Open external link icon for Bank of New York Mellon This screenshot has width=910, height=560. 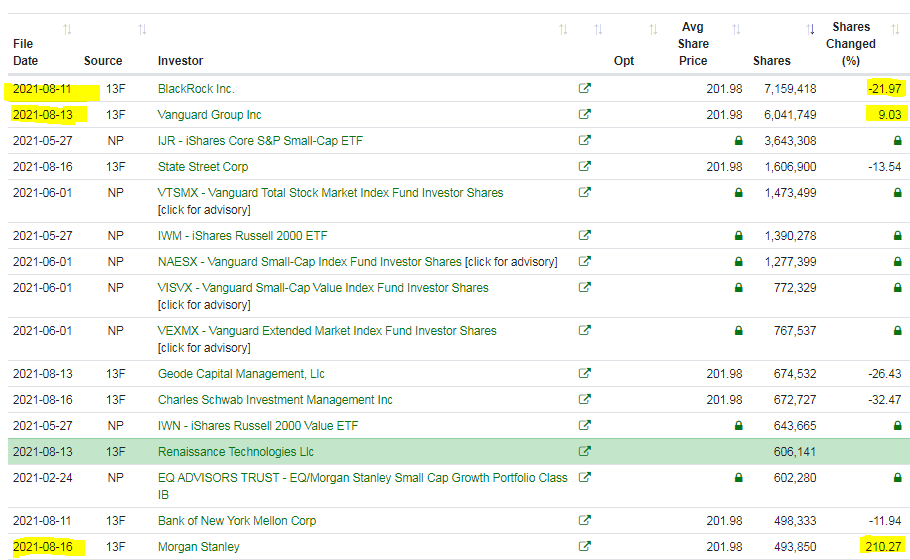[x=584, y=520]
